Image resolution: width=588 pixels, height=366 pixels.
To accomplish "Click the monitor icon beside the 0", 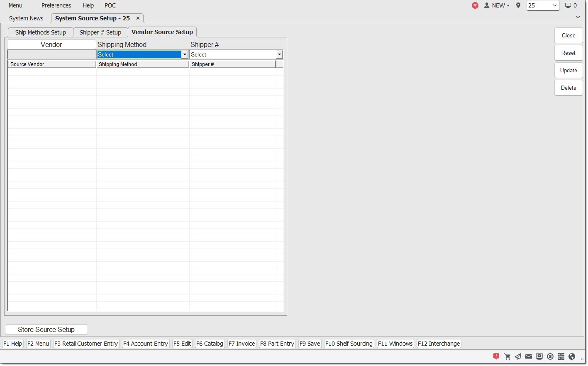I will pos(568,5).
